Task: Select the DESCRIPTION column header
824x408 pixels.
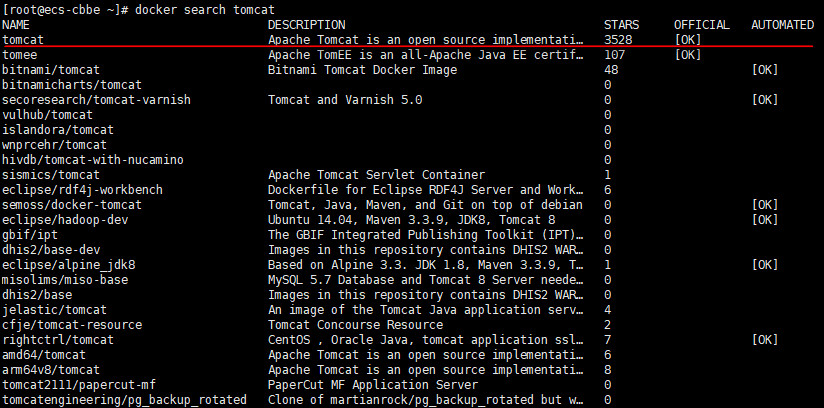Action: coord(306,25)
